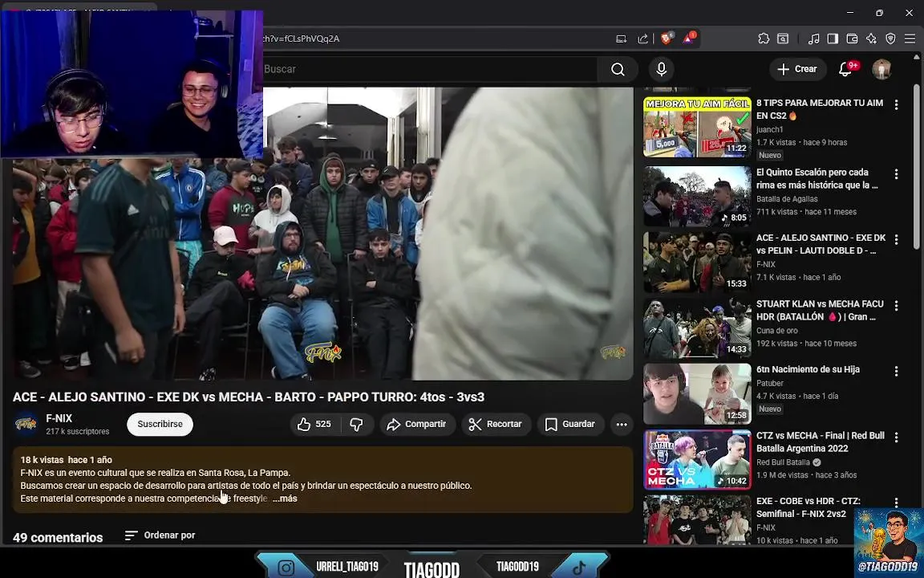Click channel name Red Bull Batalla
The height and width of the screenshot is (578, 924).
[783, 462]
